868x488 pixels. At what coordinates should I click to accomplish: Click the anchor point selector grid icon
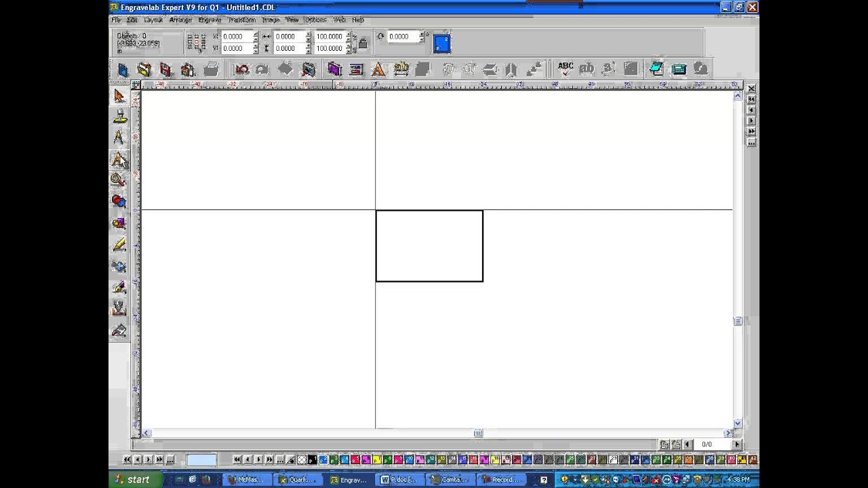coord(197,43)
